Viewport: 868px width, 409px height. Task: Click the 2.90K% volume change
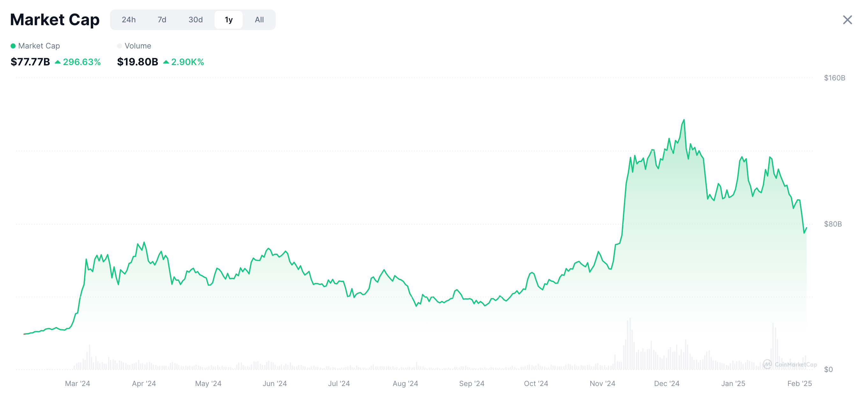(184, 62)
